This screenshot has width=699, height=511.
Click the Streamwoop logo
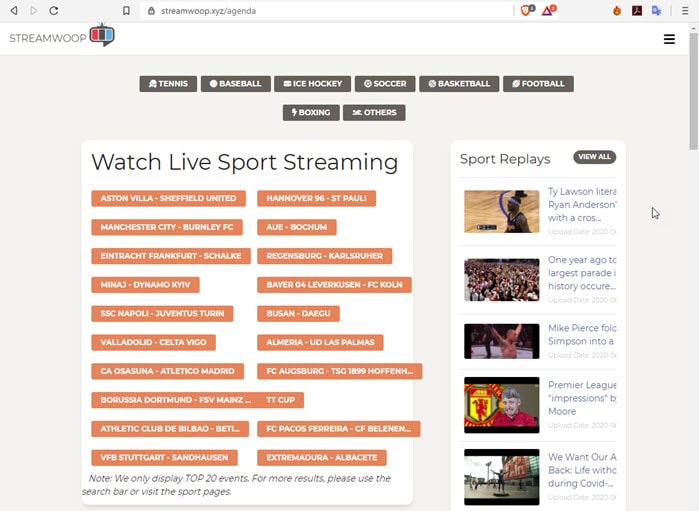click(x=62, y=36)
